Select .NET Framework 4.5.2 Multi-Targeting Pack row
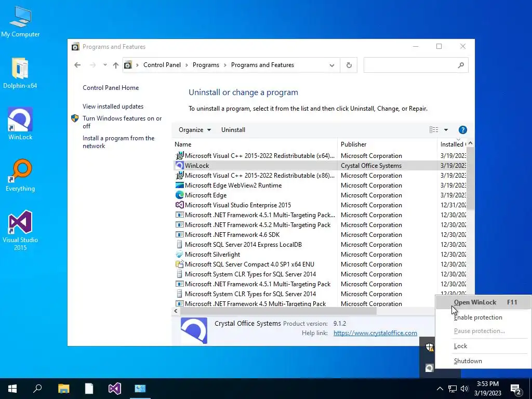 tap(320, 224)
